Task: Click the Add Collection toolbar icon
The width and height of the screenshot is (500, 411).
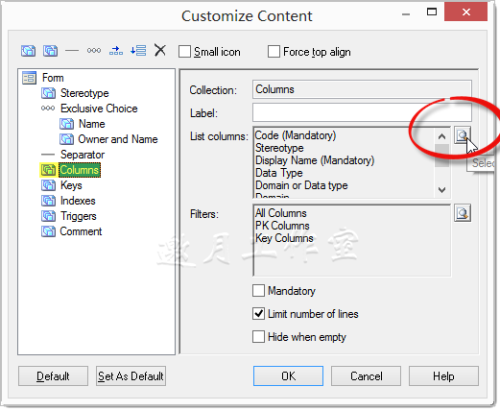Action: 50,51
